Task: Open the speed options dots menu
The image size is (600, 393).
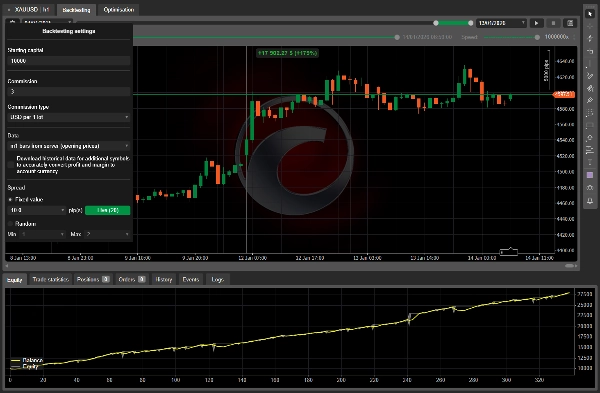Action: click(x=574, y=37)
